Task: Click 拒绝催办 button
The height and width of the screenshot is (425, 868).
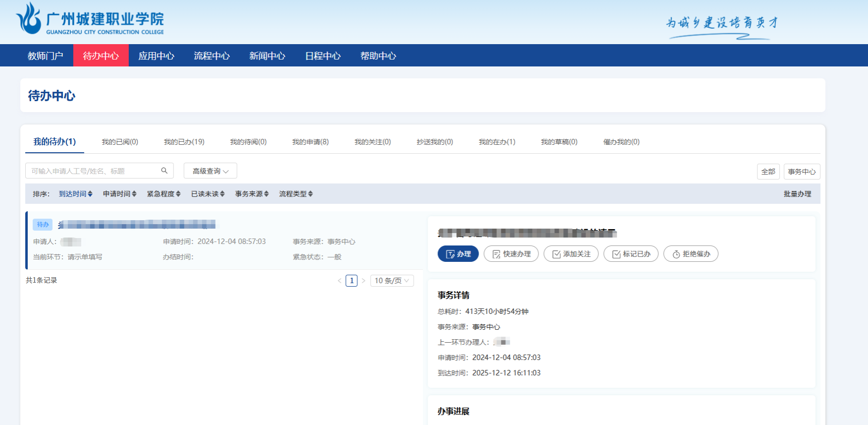Action: coord(691,254)
